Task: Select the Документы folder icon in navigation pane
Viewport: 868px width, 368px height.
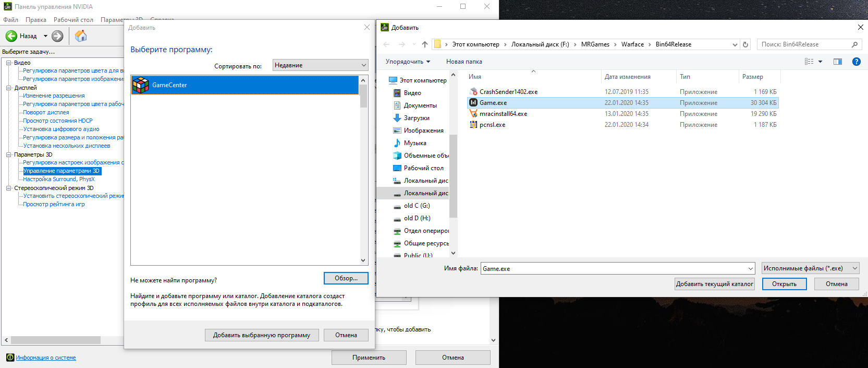Action: pyautogui.click(x=397, y=105)
